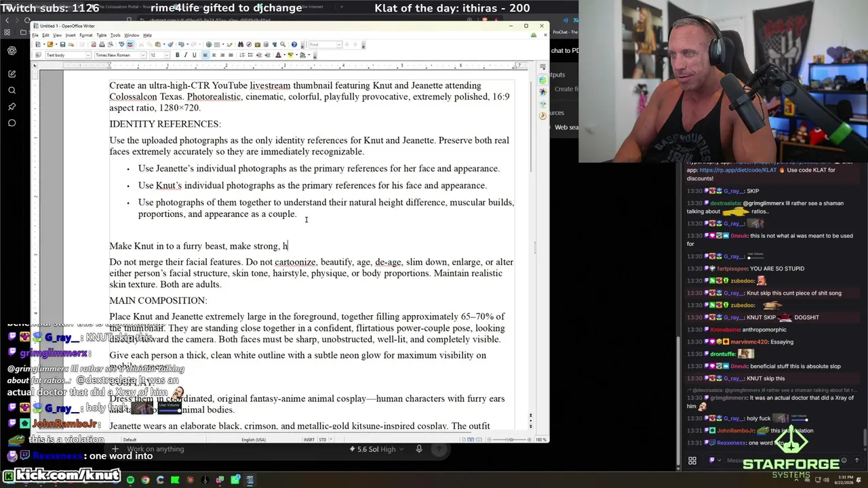The height and width of the screenshot is (488, 868).
Task: Open Find and Replace binoculars icon
Action: 241,45
